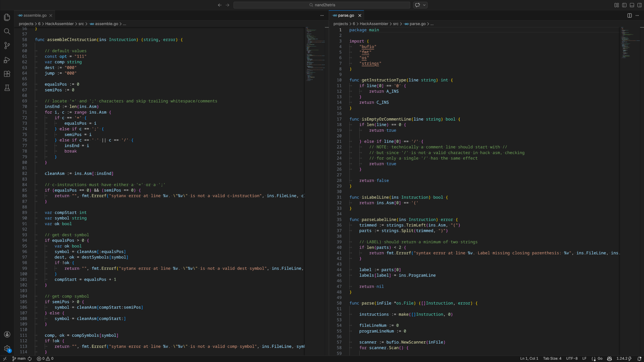Click the parse.go minimap
Viewport: 644px width, 362px height.
pos(630,43)
